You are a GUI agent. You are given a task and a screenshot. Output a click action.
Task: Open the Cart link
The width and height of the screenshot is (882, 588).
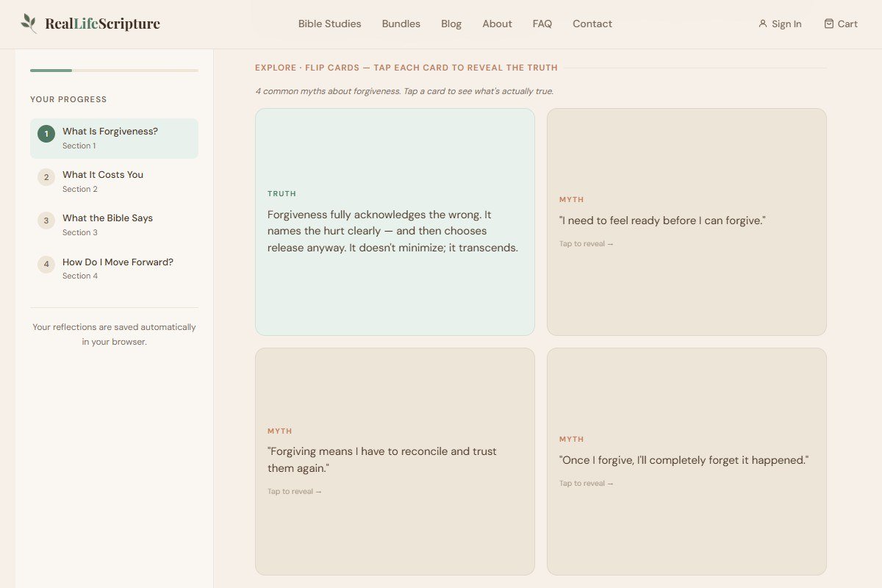(841, 24)
